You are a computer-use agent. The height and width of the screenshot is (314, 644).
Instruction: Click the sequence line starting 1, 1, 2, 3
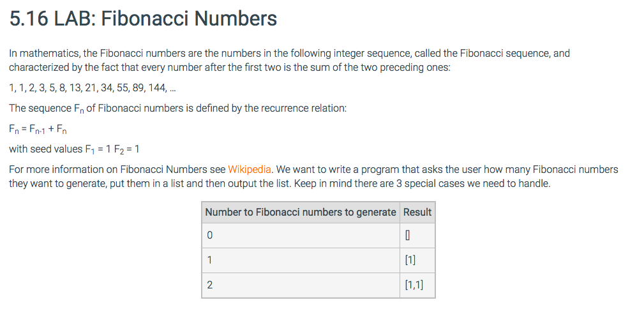(x=93, y=88)
